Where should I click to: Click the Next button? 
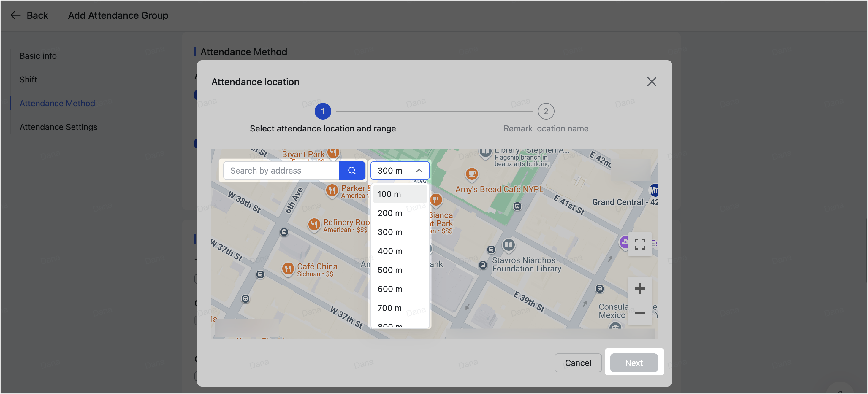click(633, 363)
